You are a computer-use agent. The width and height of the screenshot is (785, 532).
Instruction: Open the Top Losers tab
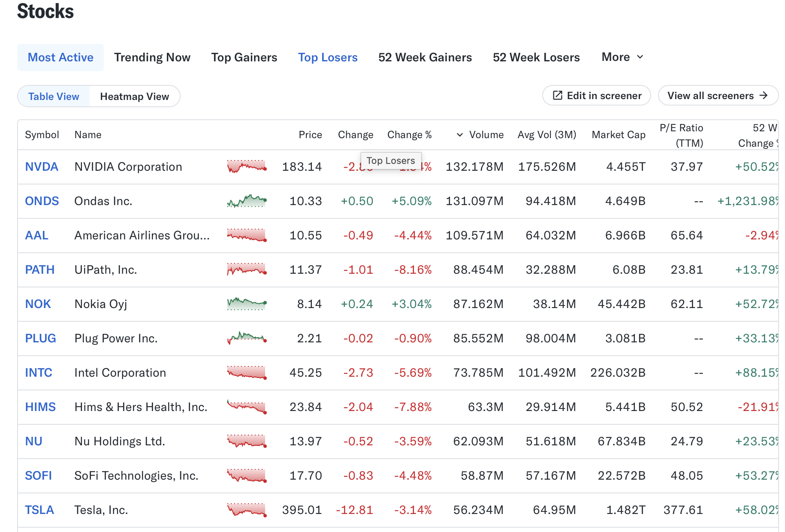tap(328, 57)
